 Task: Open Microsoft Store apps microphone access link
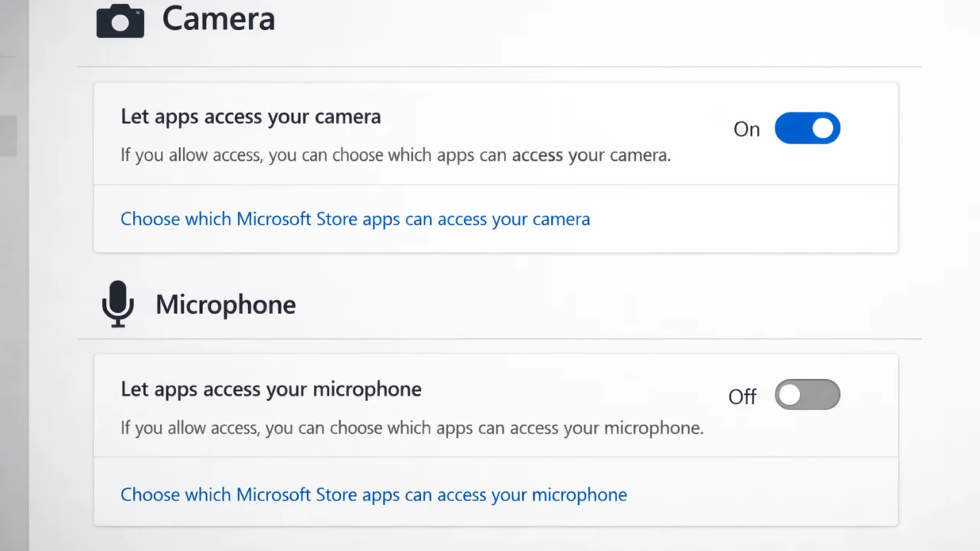[374, 494]
